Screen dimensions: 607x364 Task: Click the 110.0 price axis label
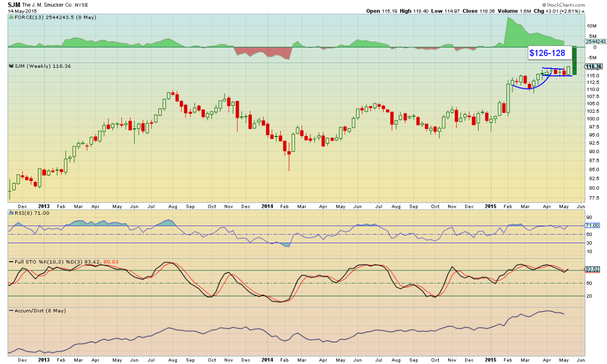coord(593,89)
